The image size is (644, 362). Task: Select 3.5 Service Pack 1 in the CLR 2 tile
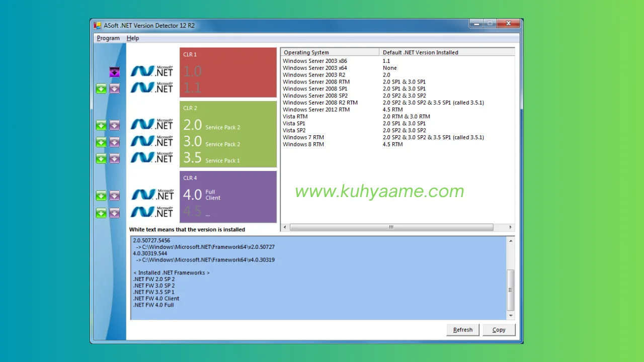point(212,158)
